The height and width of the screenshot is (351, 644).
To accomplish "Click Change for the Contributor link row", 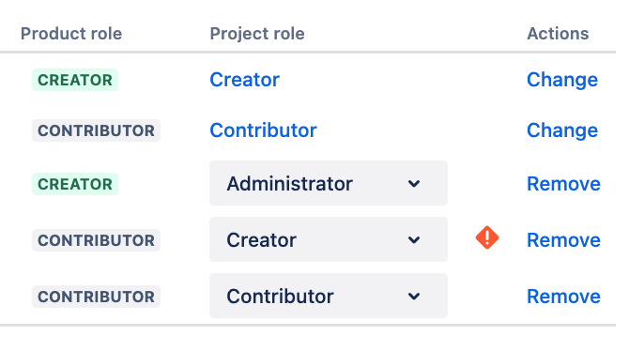I will pos(561,130).
